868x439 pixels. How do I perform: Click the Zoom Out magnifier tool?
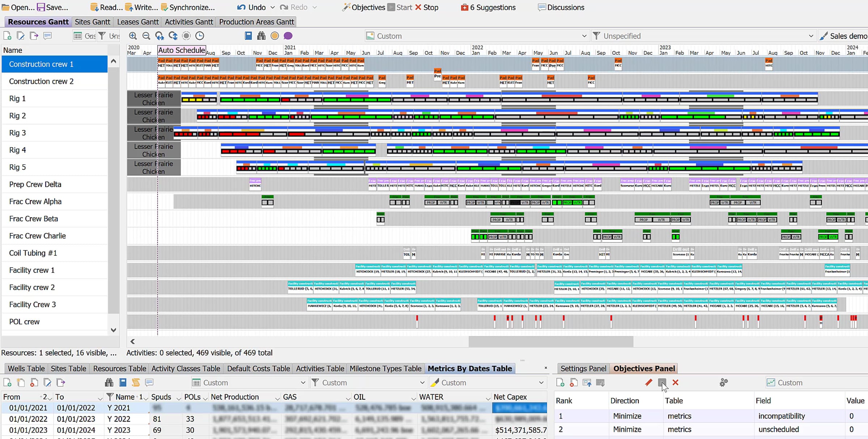(146, 36)
